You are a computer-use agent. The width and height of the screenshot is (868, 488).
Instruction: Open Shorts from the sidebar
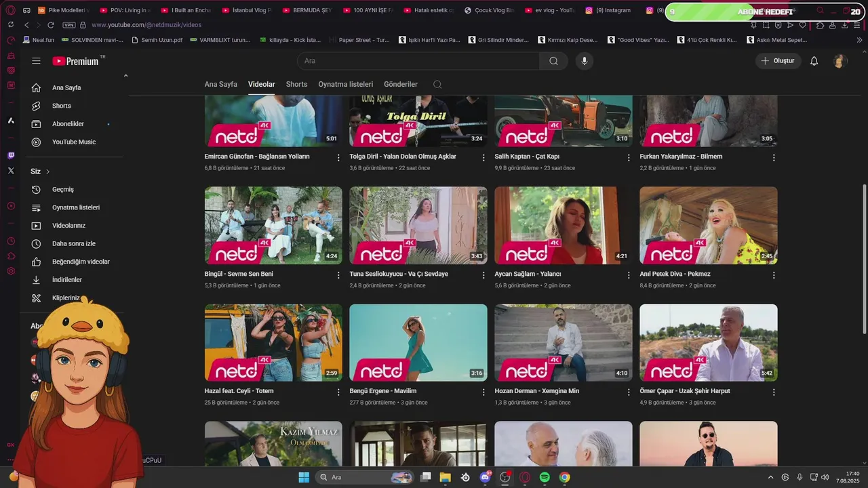pos(62,106)
